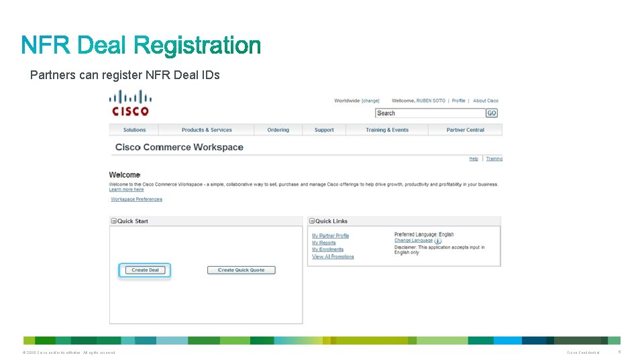The image size is (644, 362).
Task: Open the My Reports link
Action: (x=323, y=243)
